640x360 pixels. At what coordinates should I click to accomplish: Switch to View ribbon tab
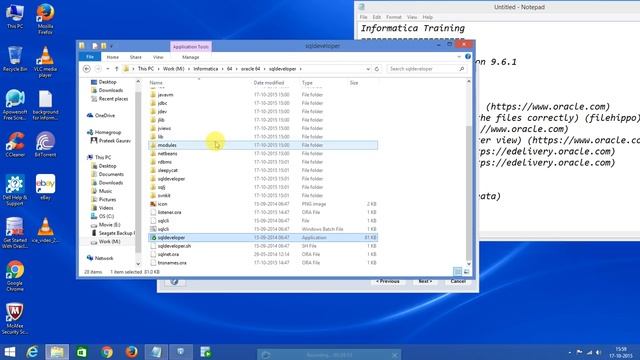point(158,57)
